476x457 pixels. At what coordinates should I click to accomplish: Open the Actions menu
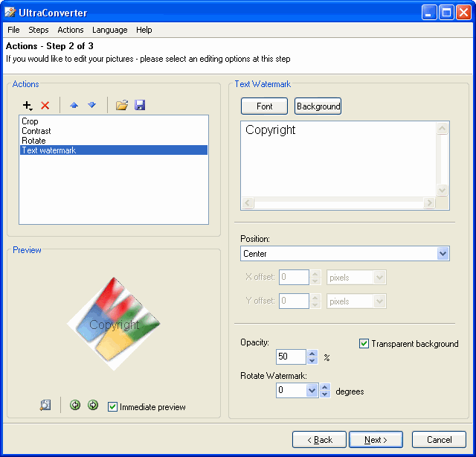pos(71,30)
